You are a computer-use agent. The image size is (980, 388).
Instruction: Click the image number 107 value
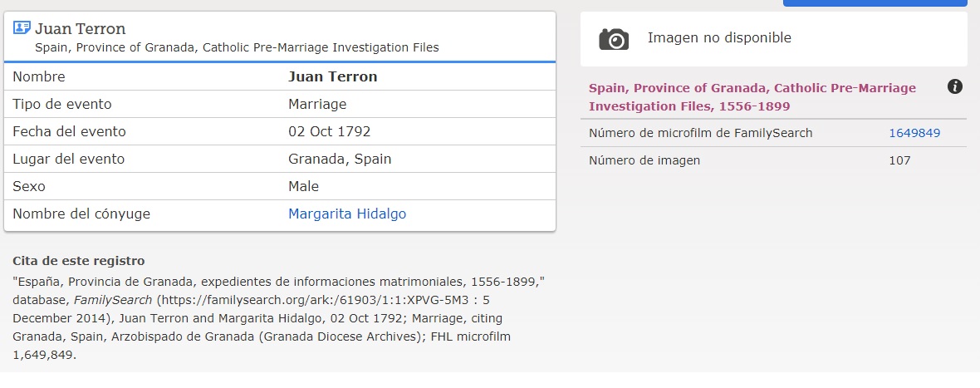[899, 160]
